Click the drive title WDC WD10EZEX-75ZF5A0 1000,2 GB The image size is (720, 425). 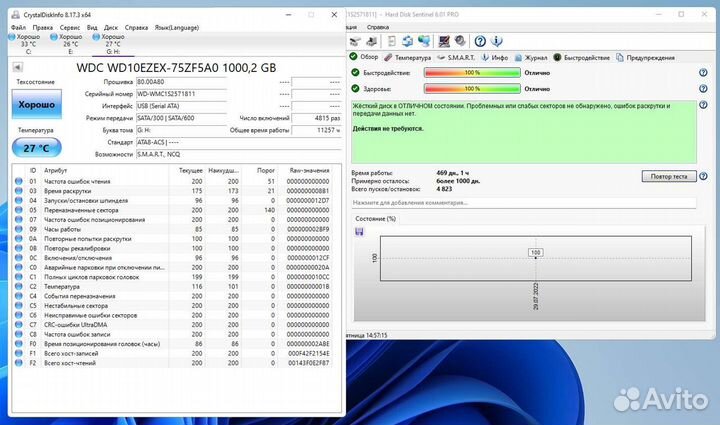click(x=176, y=68)
